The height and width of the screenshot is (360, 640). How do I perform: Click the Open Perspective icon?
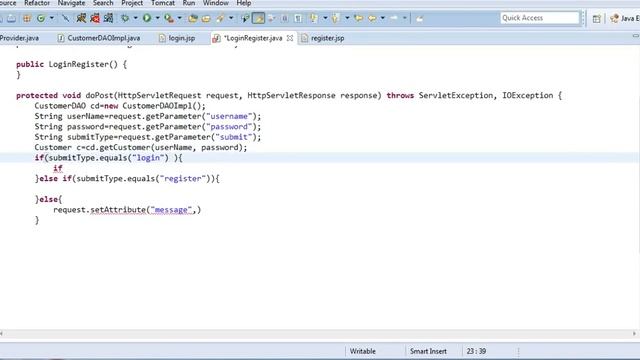pos(596,18)
